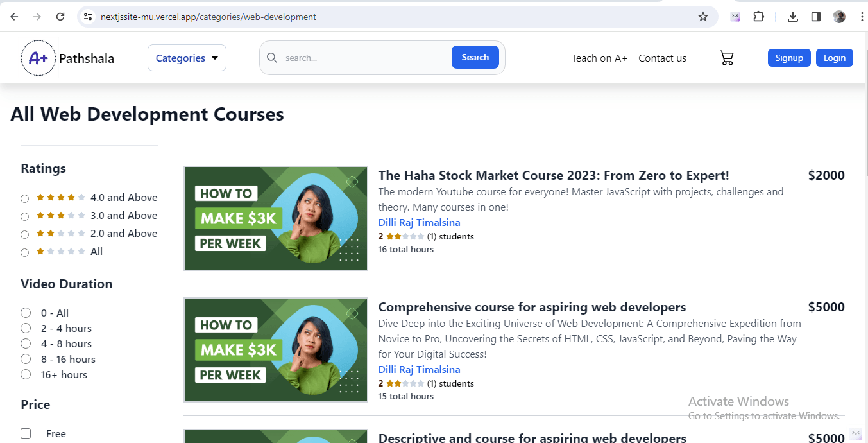868x443 pixels.
Task: Click the Pathshala site name
Action: pyautogui.click(x=87, y=58)
